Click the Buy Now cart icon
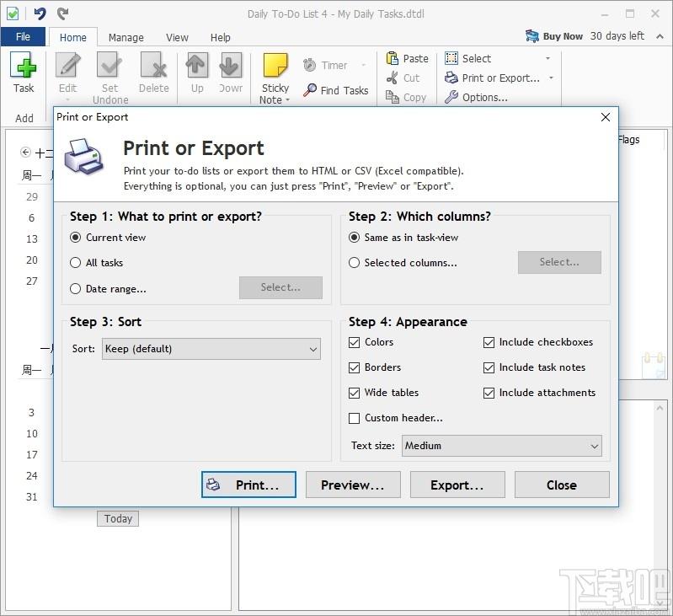Image resolution: width=673 pixels, height=616 pixels. tap(532, 36)
